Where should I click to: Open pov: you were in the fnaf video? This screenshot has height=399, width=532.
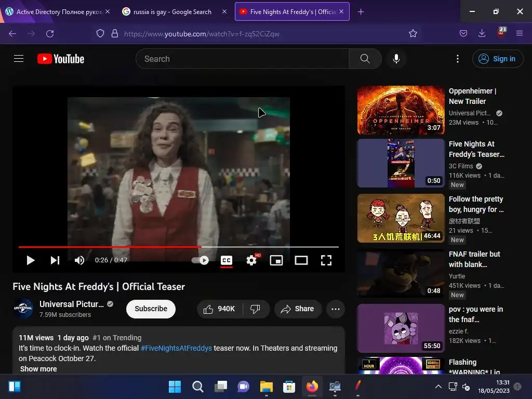[401, 328]
